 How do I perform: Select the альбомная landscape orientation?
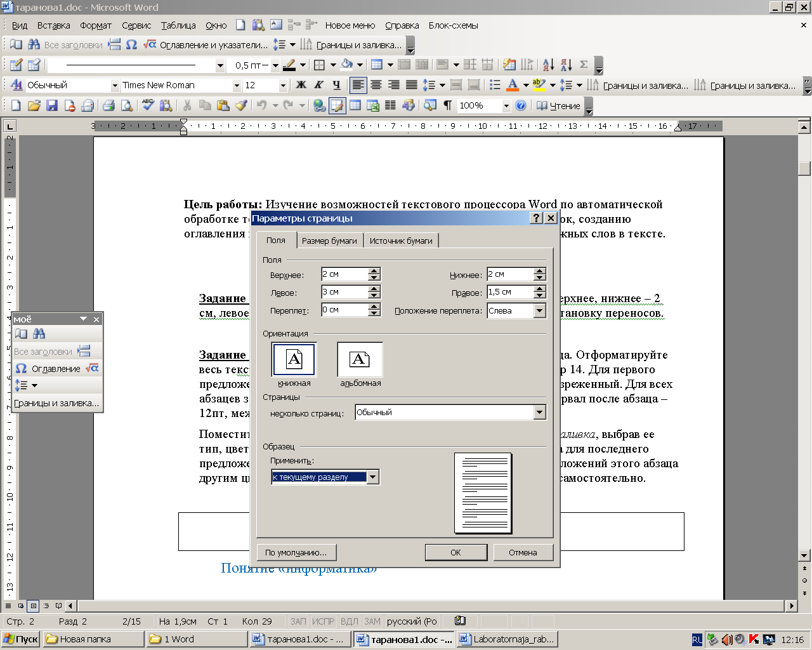coord(360,360)
